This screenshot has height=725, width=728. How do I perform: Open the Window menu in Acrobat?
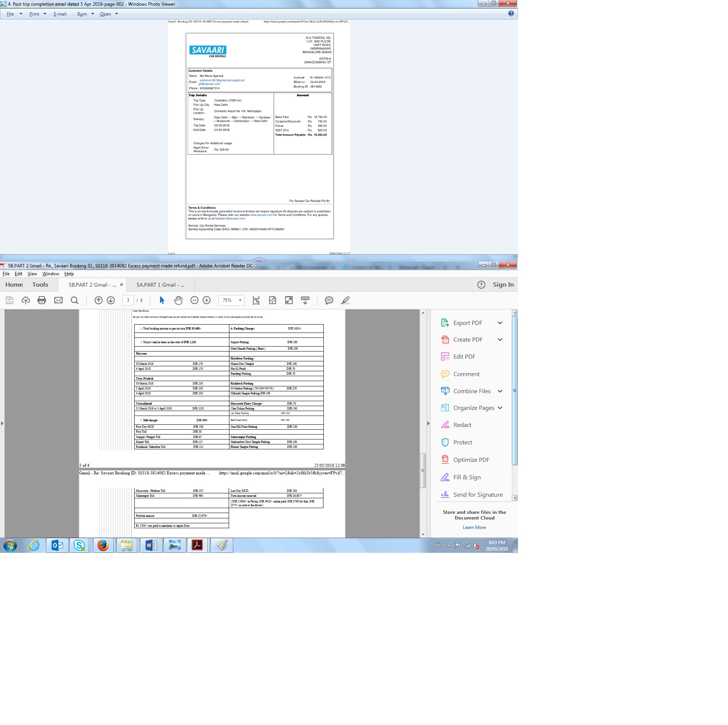[50, 274]
